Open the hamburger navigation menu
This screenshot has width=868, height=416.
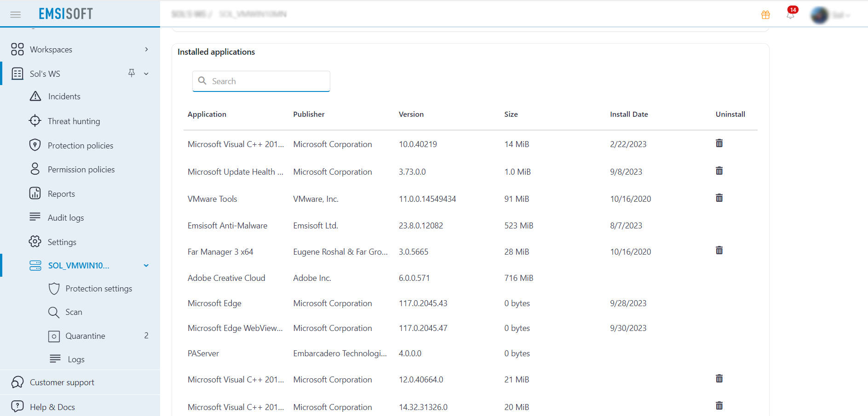(15, 14)
